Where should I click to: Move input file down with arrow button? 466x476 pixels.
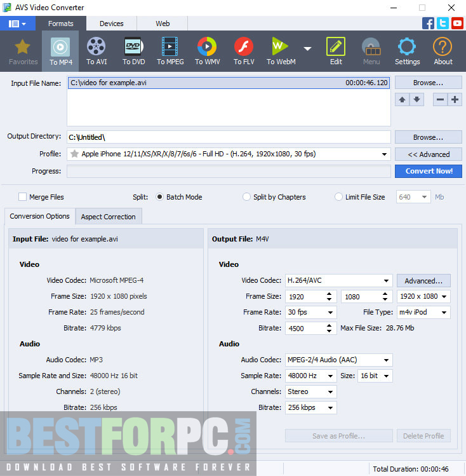pos(416,100)
